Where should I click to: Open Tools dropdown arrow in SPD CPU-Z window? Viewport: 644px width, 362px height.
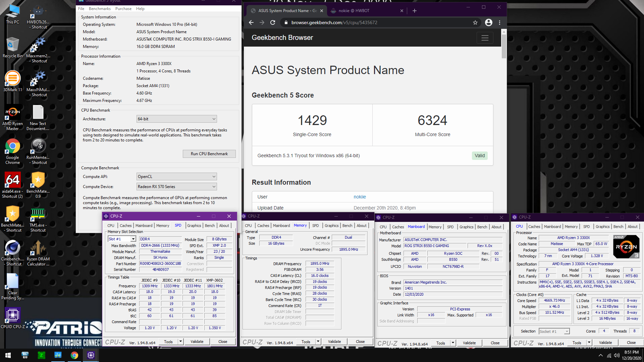180,342
